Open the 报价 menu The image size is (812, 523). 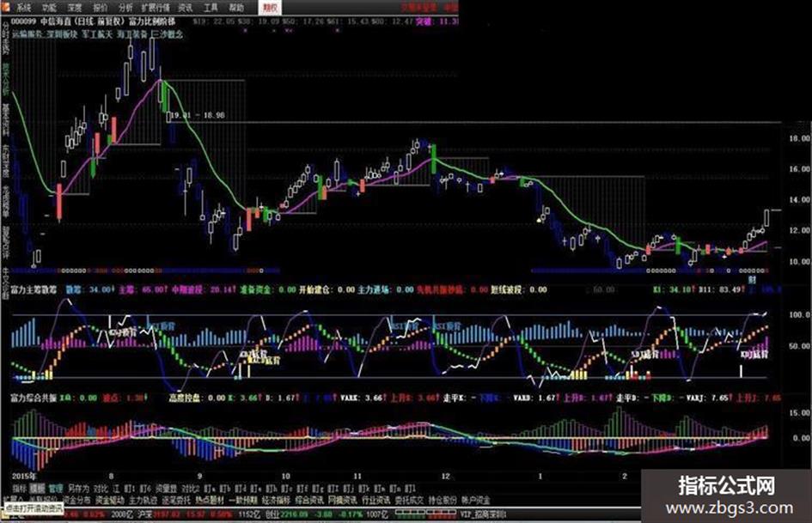(101, 8)
